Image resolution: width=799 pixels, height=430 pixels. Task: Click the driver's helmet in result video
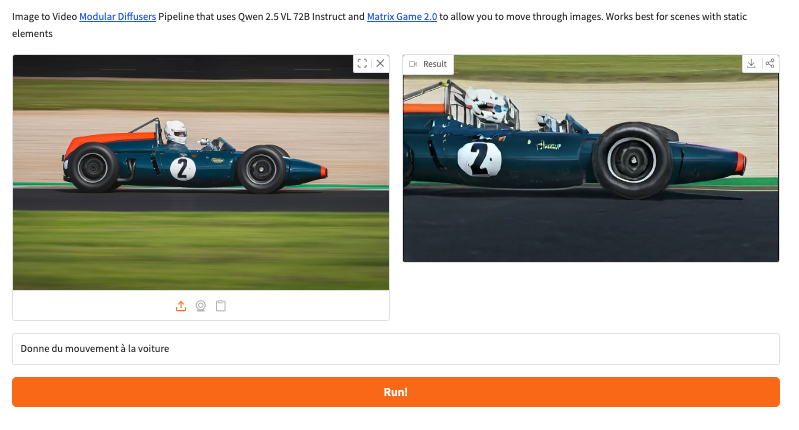[487, 105]
